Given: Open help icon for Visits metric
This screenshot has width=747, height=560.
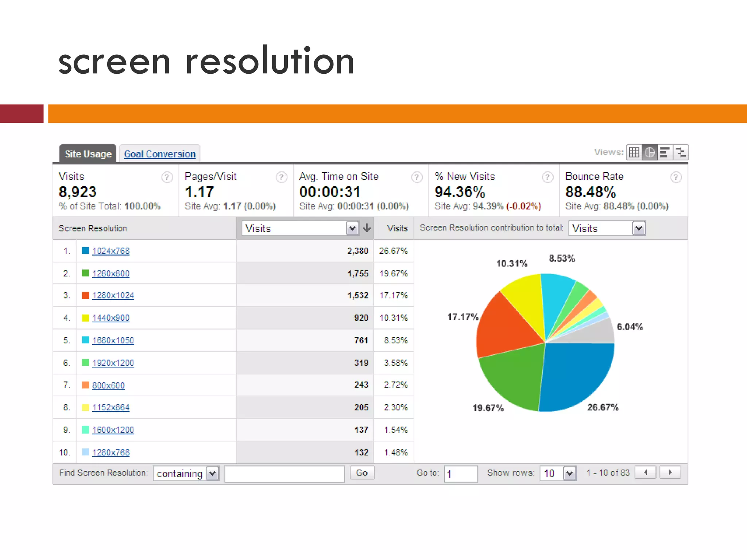Looking at the screenshot, I should 167,177.
